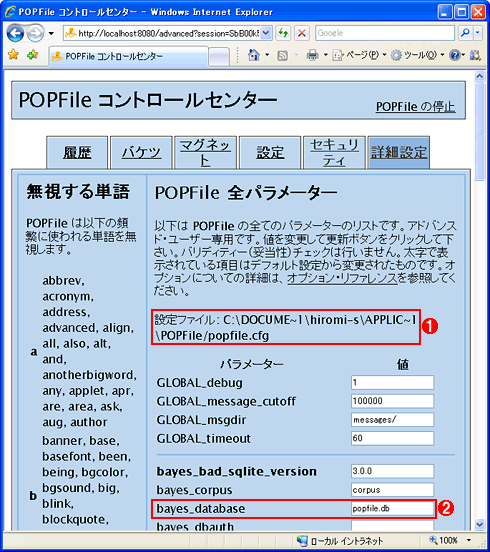Open the マグネット tab

[x=205, y=152]
